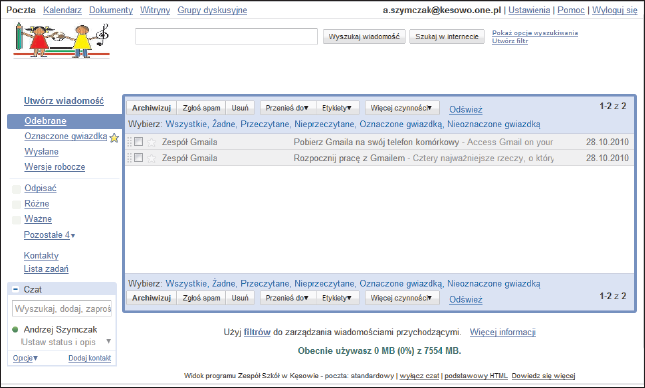Click the star icon beside Oznaczone gwiazdką
This screenshot has width=645, height=388.
(x=114, y=138)
